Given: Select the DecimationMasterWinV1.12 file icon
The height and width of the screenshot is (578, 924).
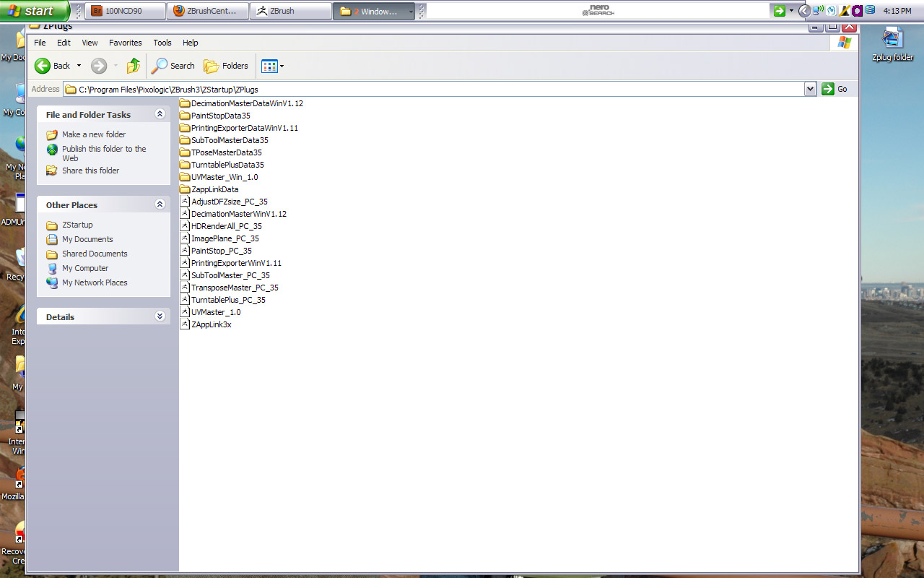Looking at the screenshot, I should (x=185, y=214).
